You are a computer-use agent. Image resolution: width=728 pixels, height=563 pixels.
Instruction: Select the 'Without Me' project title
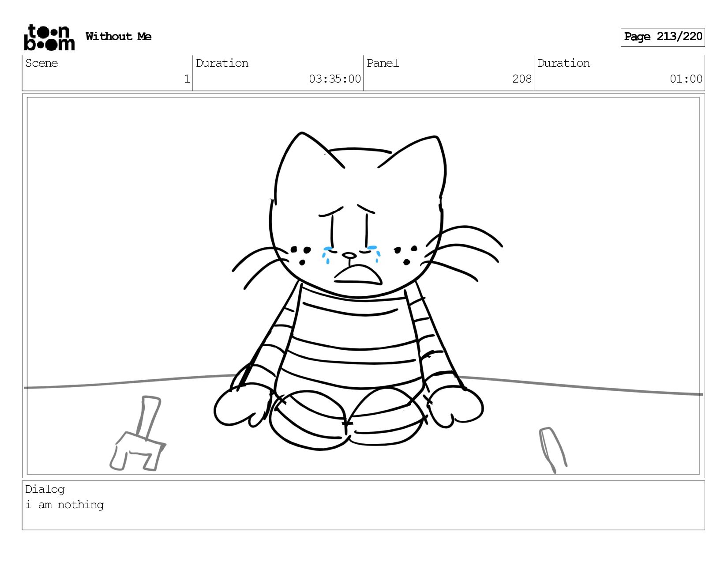(x=118, y=36)
